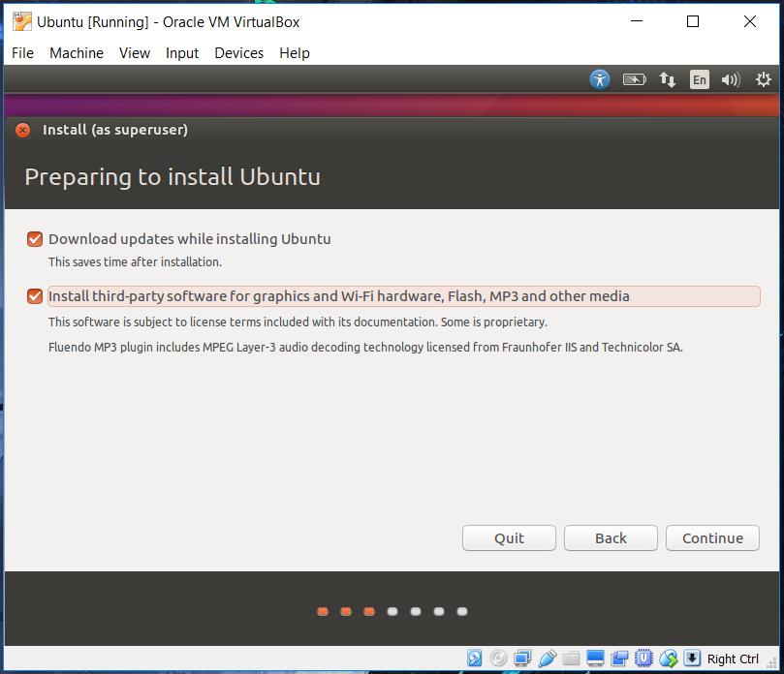Open the Input menu
Viewport: 784px width, 674px height.
point(182,53)
